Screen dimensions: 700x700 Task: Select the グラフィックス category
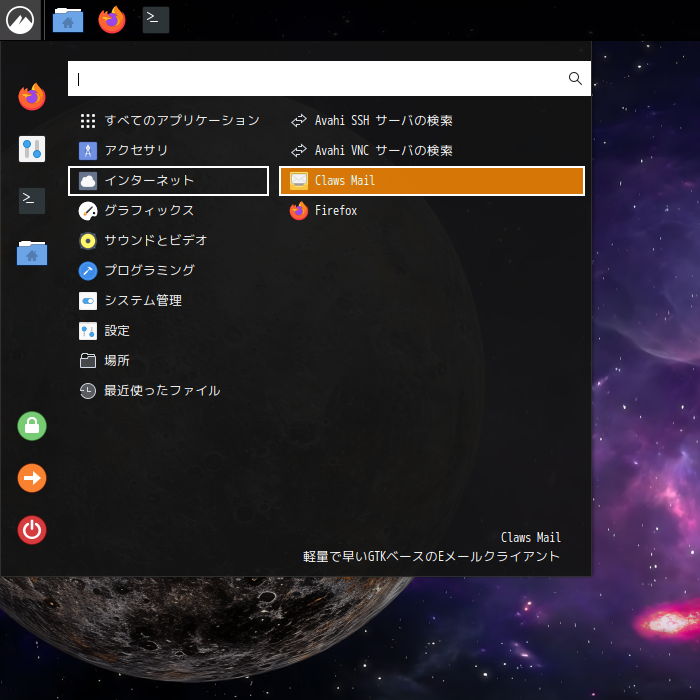tap(169, 211)
